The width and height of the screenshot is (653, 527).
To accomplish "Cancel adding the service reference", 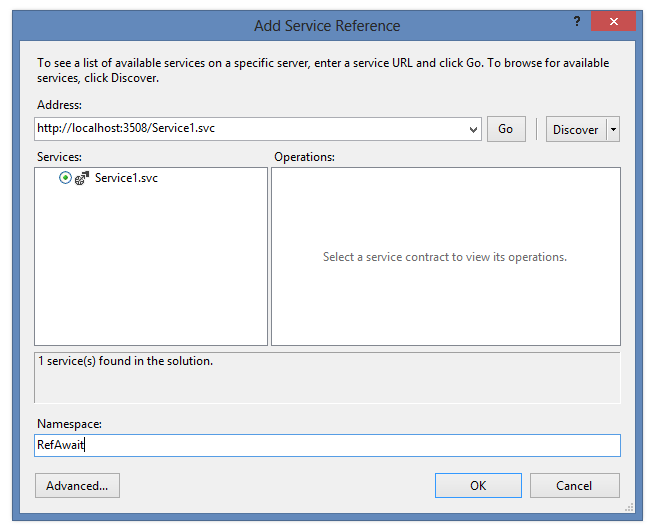I will [x=574, y=485].
